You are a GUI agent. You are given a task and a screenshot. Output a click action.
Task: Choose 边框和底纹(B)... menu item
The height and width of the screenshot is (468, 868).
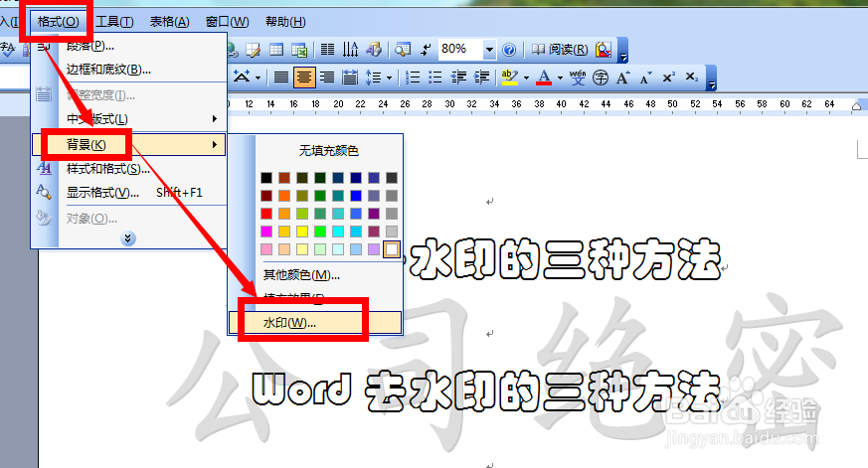coord(129,70)
